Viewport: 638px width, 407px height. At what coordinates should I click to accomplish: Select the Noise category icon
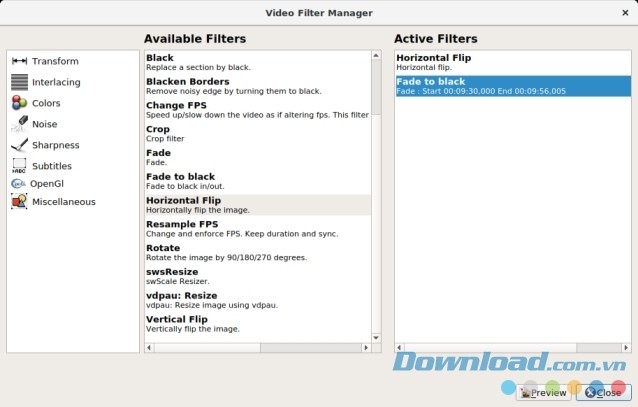coord(19,124)
